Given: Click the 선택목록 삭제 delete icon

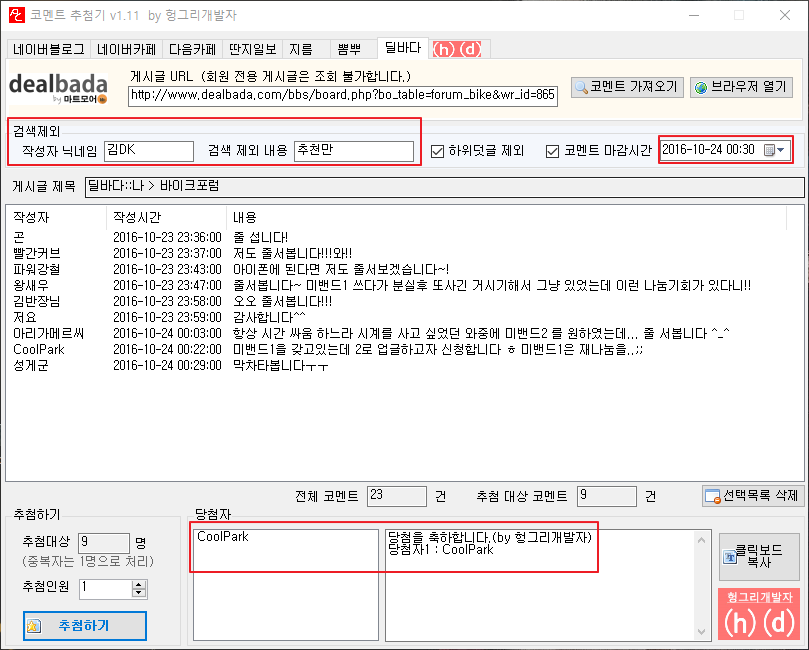Looking at the screenshot, I should [x=713, y=496].
